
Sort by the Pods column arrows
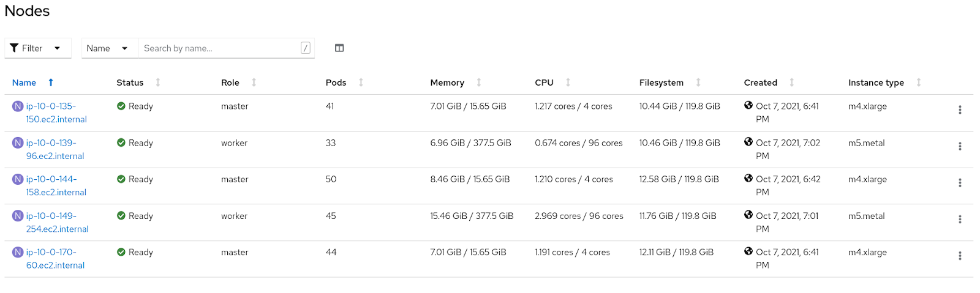[361, 83]
